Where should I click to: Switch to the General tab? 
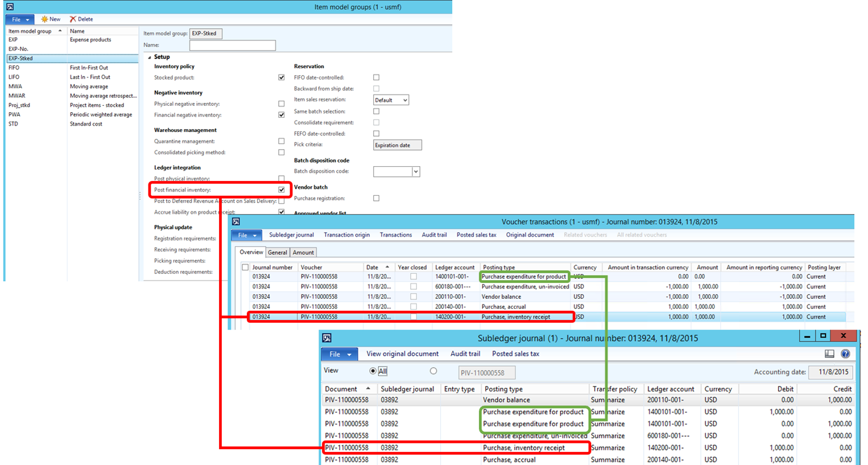pos(277,253)
